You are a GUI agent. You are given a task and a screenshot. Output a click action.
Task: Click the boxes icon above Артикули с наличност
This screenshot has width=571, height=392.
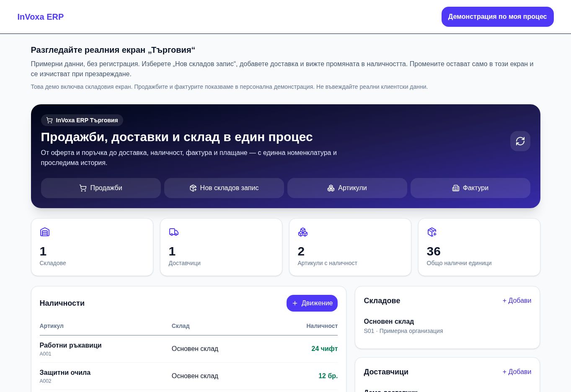pos(303,232)
